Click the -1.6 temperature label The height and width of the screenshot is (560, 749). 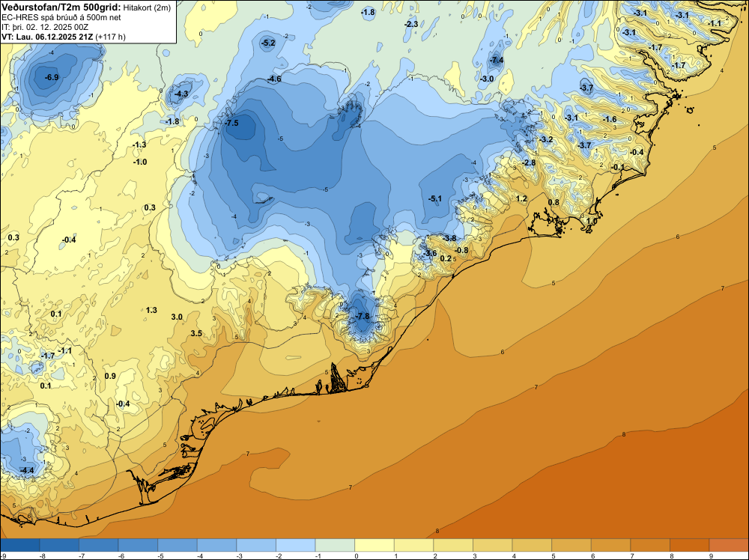610,119
